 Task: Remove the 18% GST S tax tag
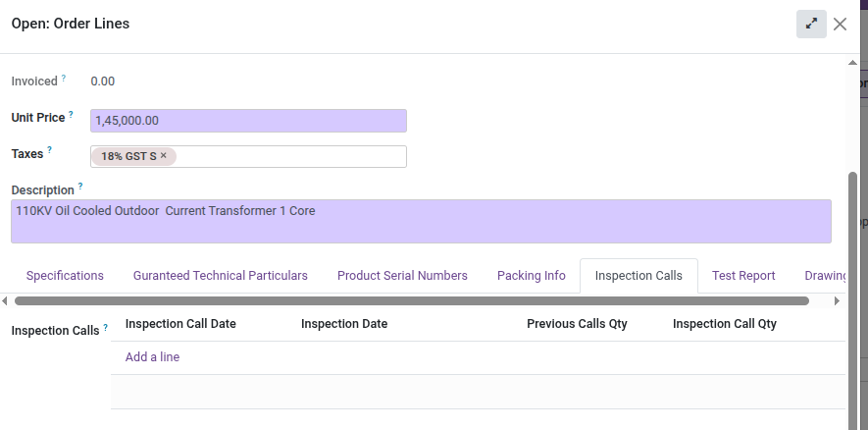164,156
